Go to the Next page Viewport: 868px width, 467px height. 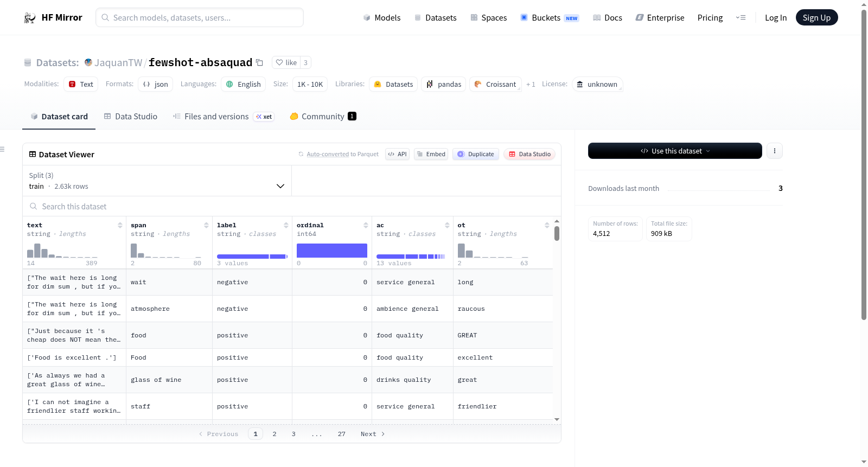point(373,434)
